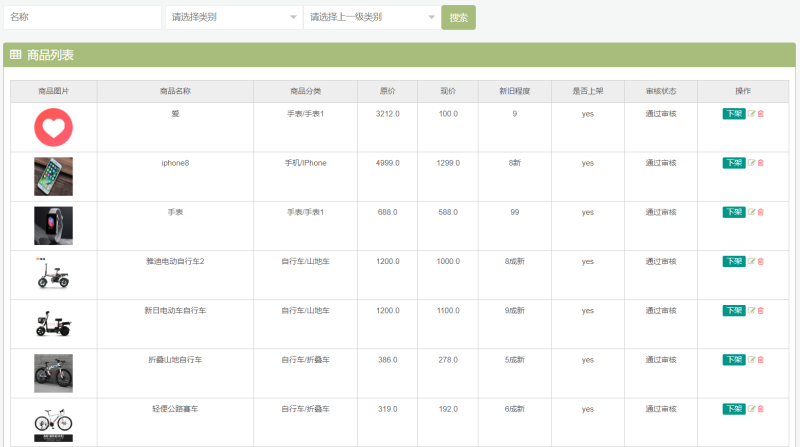Delete the 轻便公路赛车 product via trash icon
800x447 pixels.
761,408
